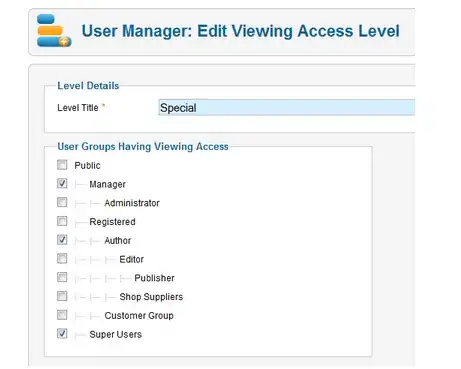Image resolution: width=461 pixels, height=369 pixels.
Task: Click the Level Title field label
Action: 78,108
